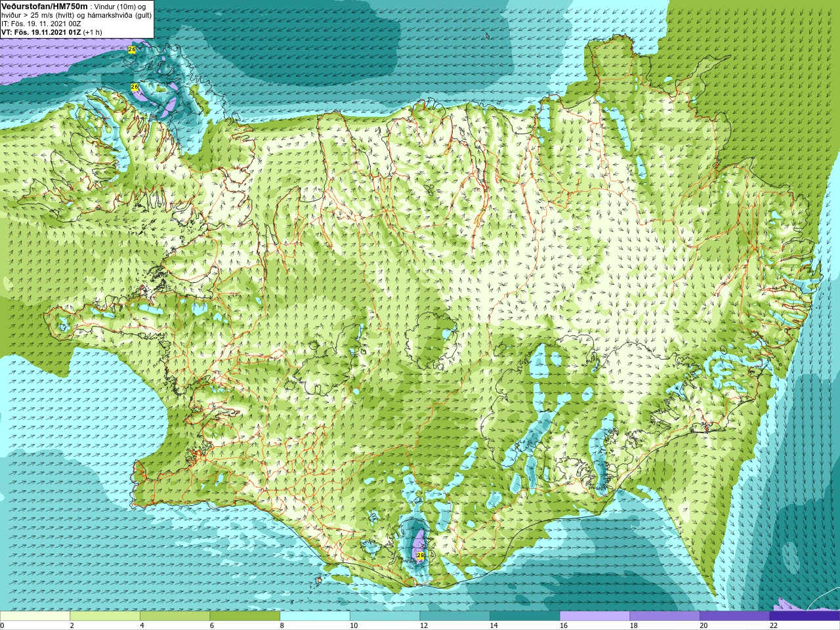Pick the 12–14 m/s teal swatch
The height and width of the screenshot is (630, 840).
point(455,616)
